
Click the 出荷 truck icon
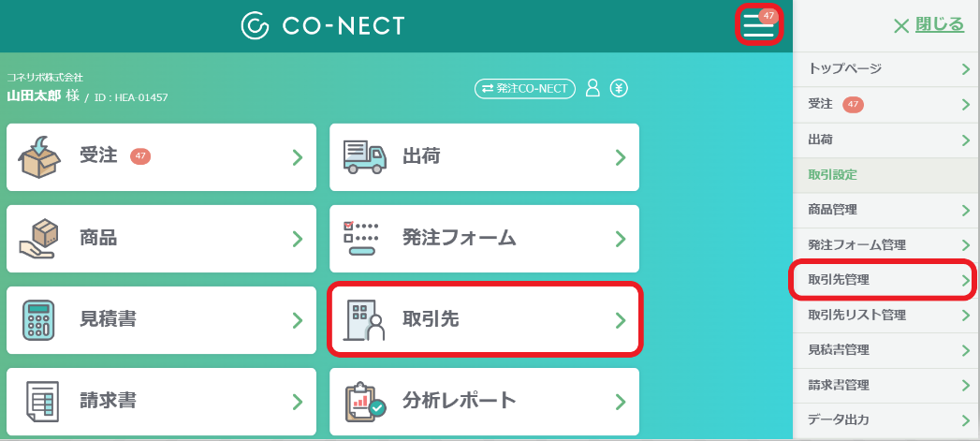pyautogui.click(x=365, y=156)
